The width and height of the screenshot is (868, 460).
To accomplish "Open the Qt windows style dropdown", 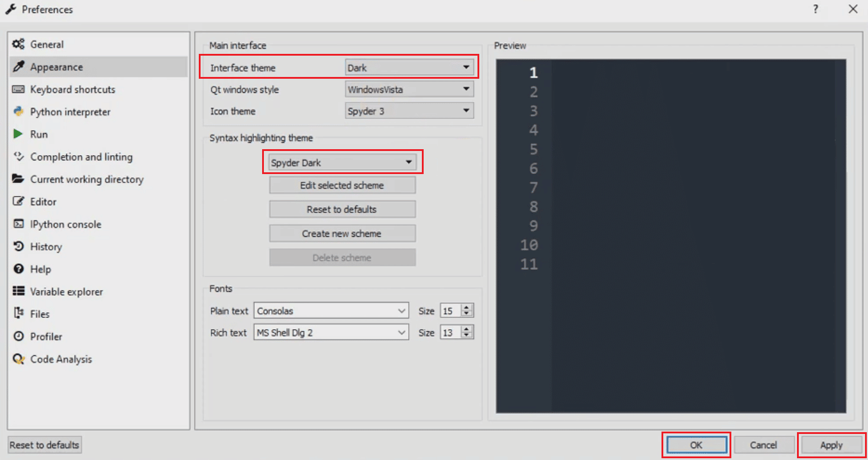I will [x=409, y=89].
